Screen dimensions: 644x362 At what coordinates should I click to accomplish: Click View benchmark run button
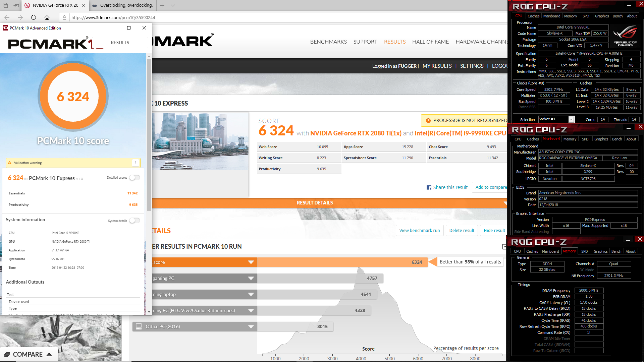click(x=420, y=231)
